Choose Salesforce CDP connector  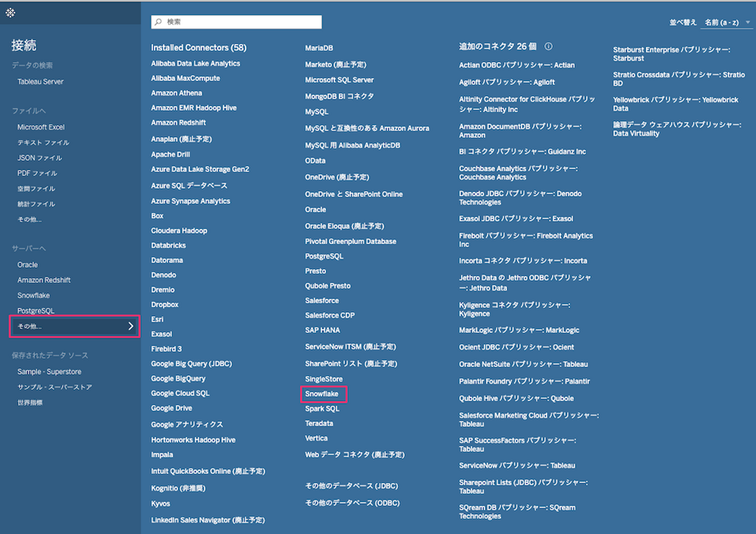pyautogui.click(x=330, y=315)
